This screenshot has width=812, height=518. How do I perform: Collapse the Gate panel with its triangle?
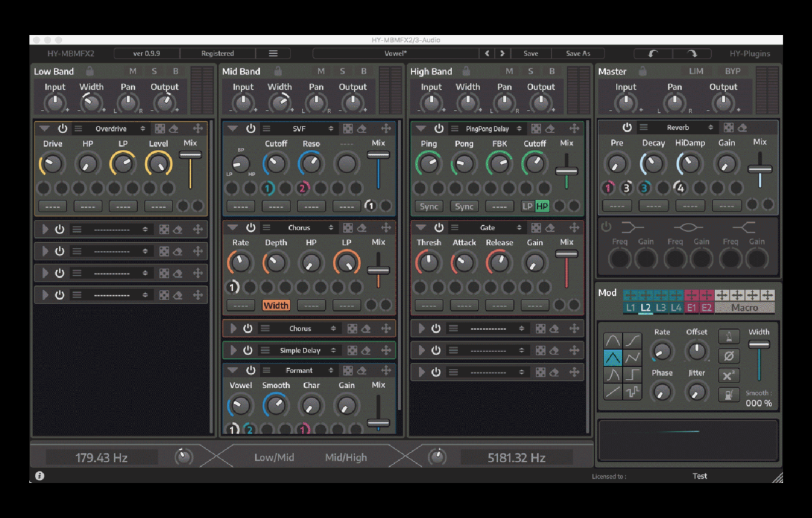[x=420, y=228]
